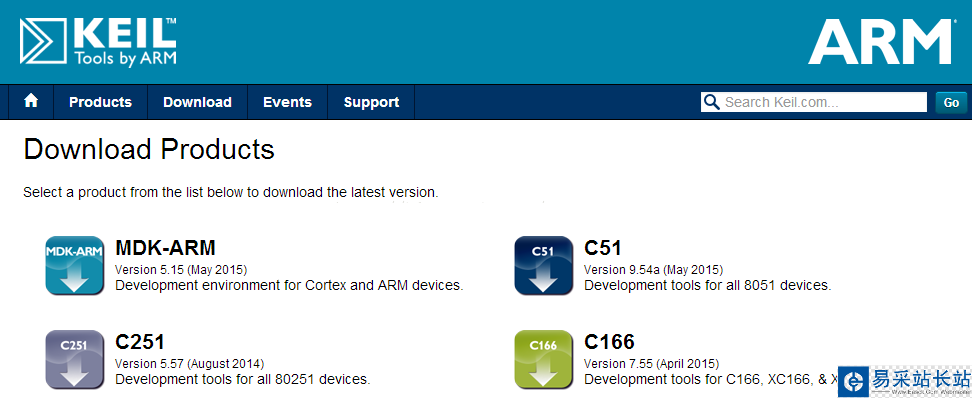
Task: Open the Support menu
Action: tap(371, 102)
